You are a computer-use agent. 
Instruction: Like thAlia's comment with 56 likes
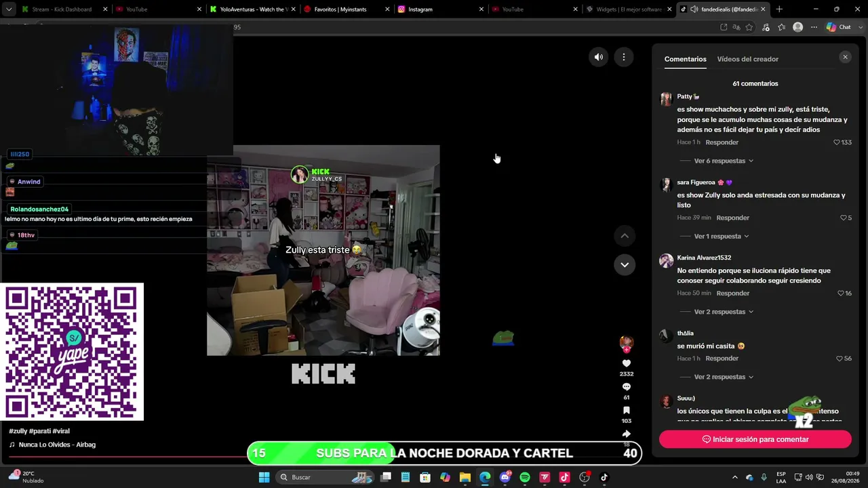pyautogui.click(x=840, y=359)
